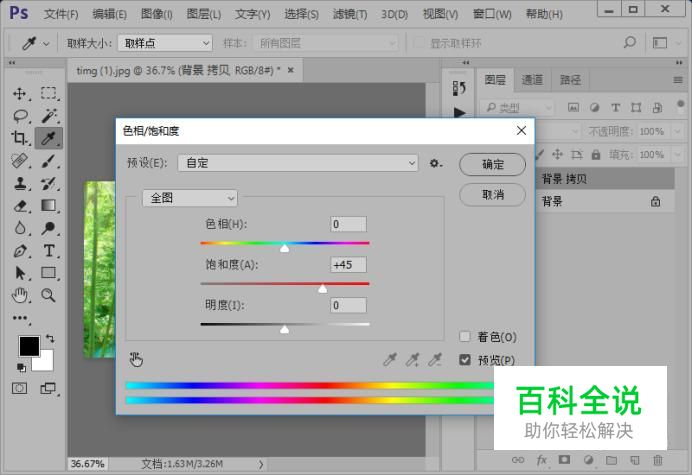Open the 填充 fill dropdown arrow
This screenshot has width=692, height=475.
(677, 155)
